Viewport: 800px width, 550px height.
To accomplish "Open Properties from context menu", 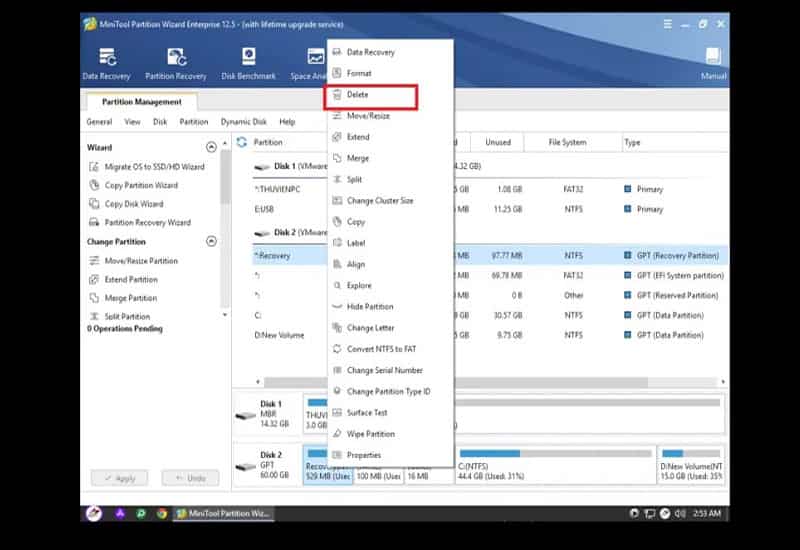I will pos(390,455).
